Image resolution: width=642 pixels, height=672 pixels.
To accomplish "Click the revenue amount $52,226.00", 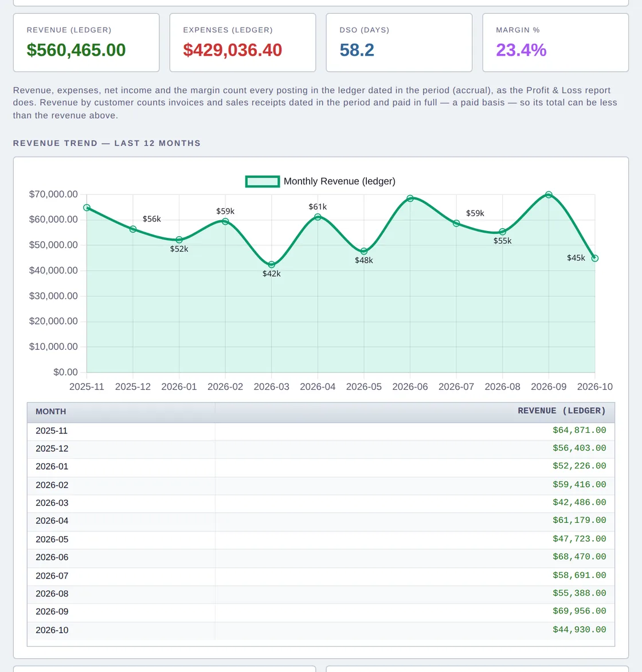I will [580, 466].
